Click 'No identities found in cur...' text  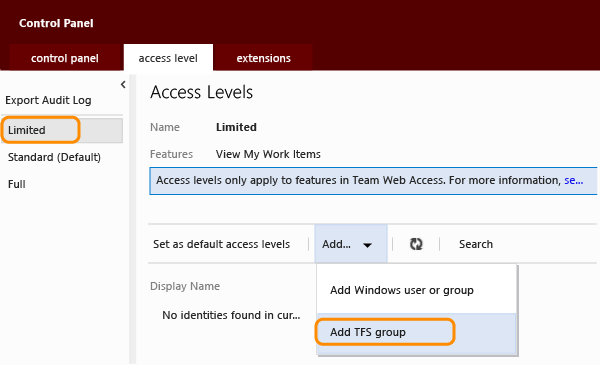(231, 315)
